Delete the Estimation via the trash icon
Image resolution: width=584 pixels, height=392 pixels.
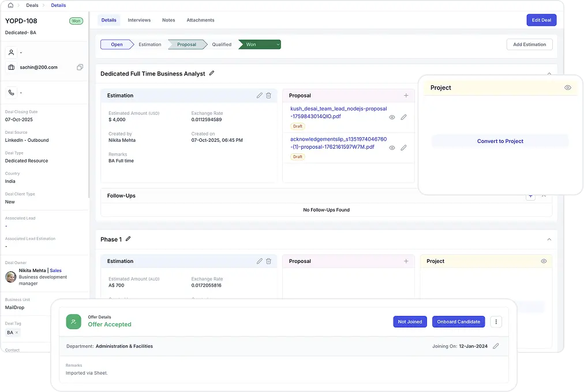pos(268,96)
